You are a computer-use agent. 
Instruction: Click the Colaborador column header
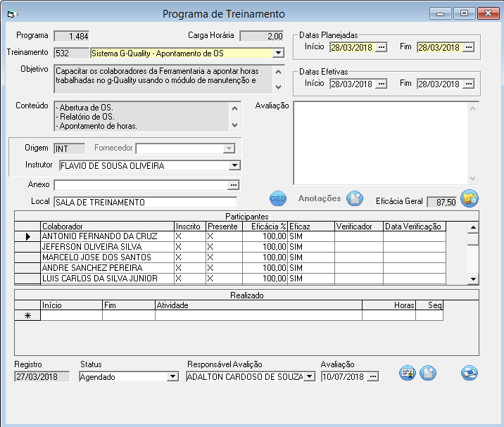(107, 227)
